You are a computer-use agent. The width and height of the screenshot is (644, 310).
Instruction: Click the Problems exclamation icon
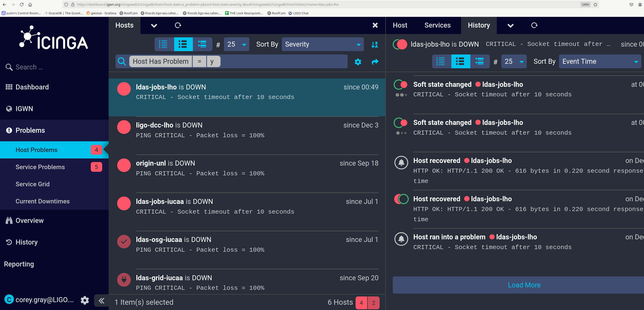[x=9, y=130]
